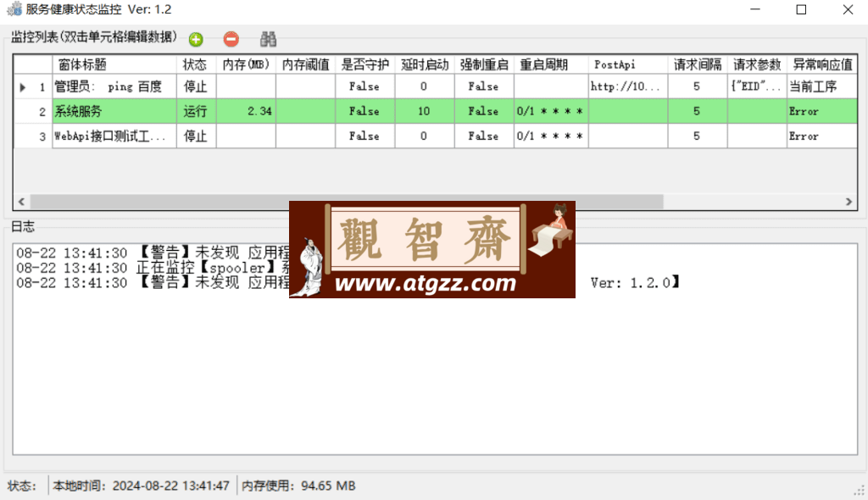Click the 内存(MB) column header
868x500 pixels.
[247, 64]
